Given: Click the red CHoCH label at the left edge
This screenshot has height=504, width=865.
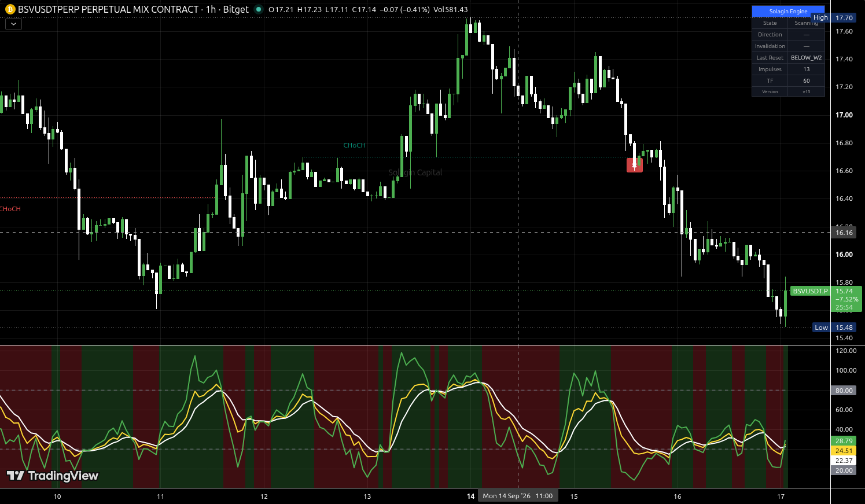Looking at the screenshot, I should click(x=10, y=209).
